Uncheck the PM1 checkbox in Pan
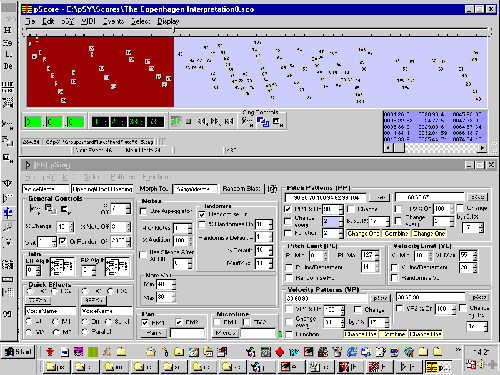This screenshot has height=375, width=500. (145, 322)
